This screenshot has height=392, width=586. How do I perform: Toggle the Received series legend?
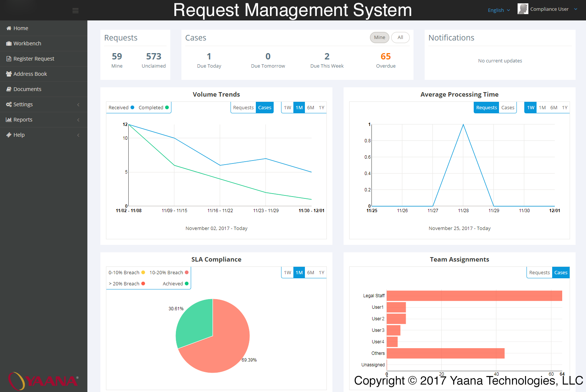click(x=122, y=108)
